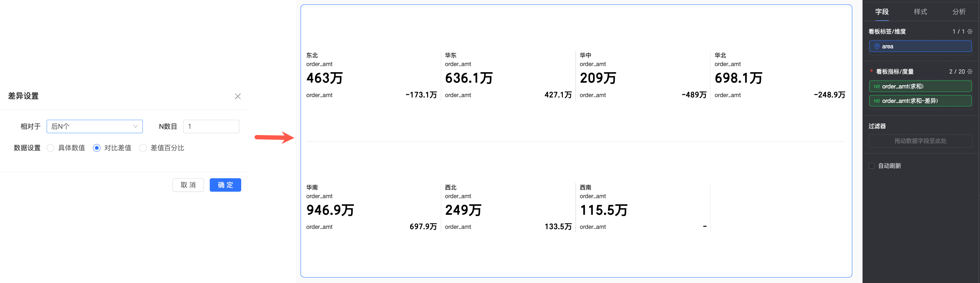Click the number icon on order_amt(求和)
This screenshot has width=980, height=283.
point(877,87)
